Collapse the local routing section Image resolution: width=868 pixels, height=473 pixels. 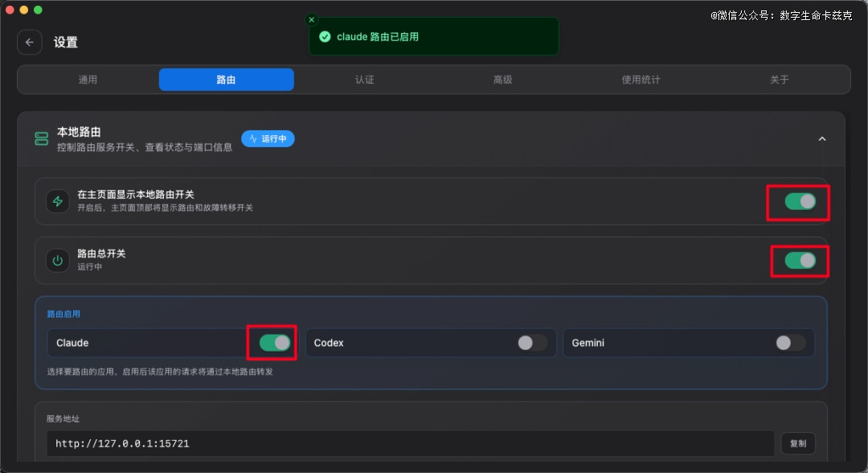[821, 139]
